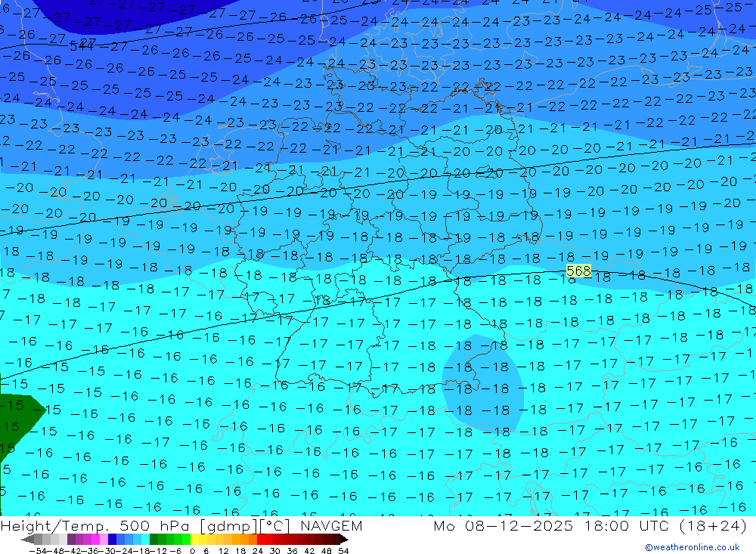Click the dark green legend swatch at -18
Screen dimensions: 756x554
coord(153,539)
